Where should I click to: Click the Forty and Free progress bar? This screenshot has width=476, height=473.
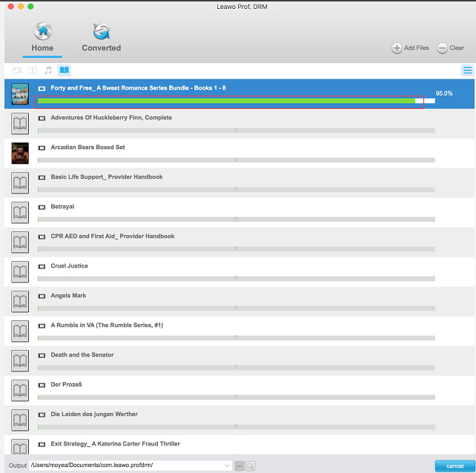(237, 101)
